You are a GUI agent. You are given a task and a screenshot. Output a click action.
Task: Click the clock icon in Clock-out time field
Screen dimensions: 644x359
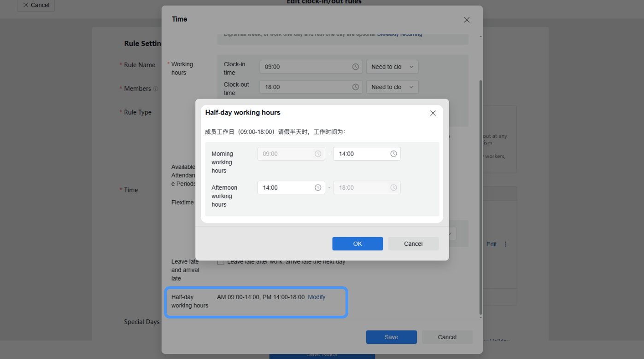[356, 87]
